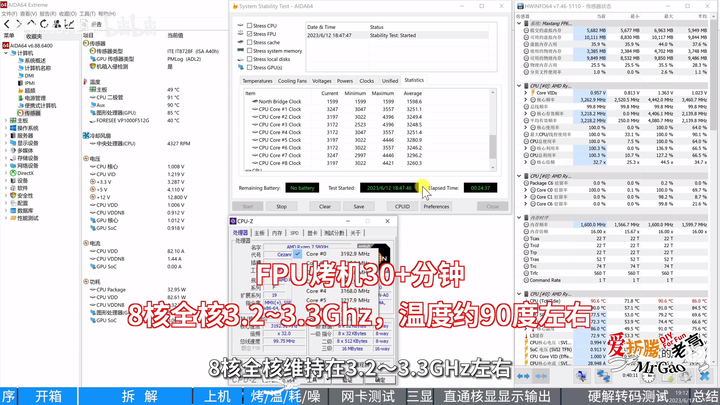Open Preferences in stability test
Screen dimensions: 720x405
click(436, 207)
